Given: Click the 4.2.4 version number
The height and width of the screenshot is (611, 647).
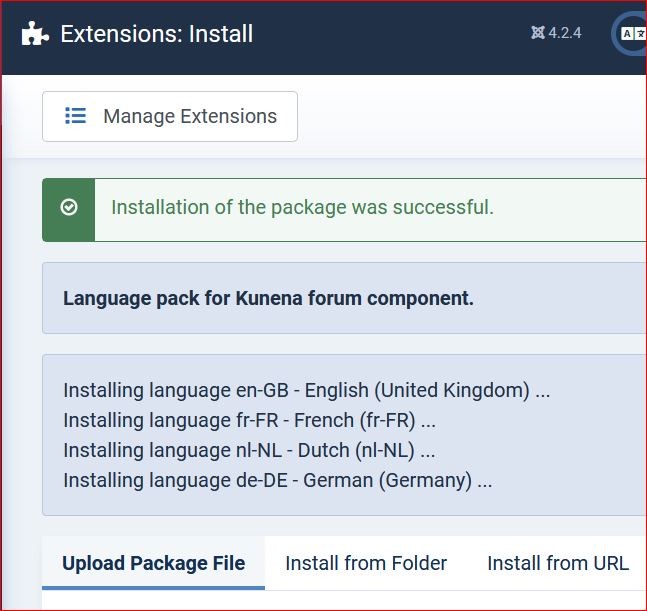Looking at the screenshot, I should [565, 33].
